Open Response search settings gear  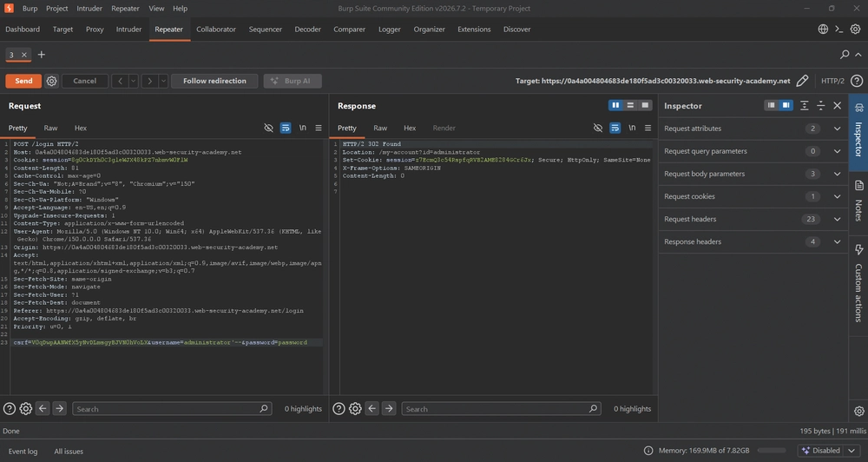355,409
